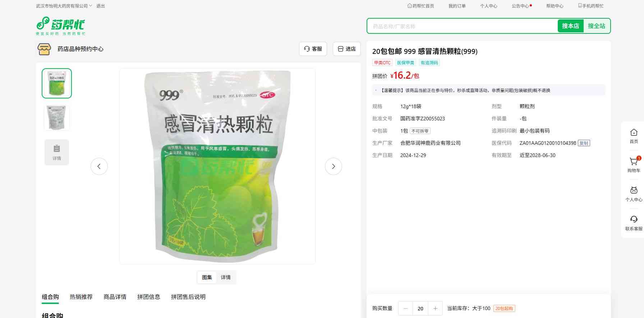Click the 搜本店 search button

point(570,26)
